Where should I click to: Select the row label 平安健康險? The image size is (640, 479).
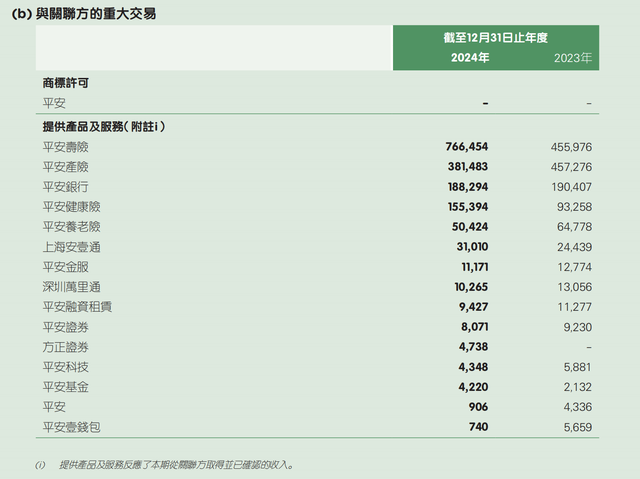71,207
